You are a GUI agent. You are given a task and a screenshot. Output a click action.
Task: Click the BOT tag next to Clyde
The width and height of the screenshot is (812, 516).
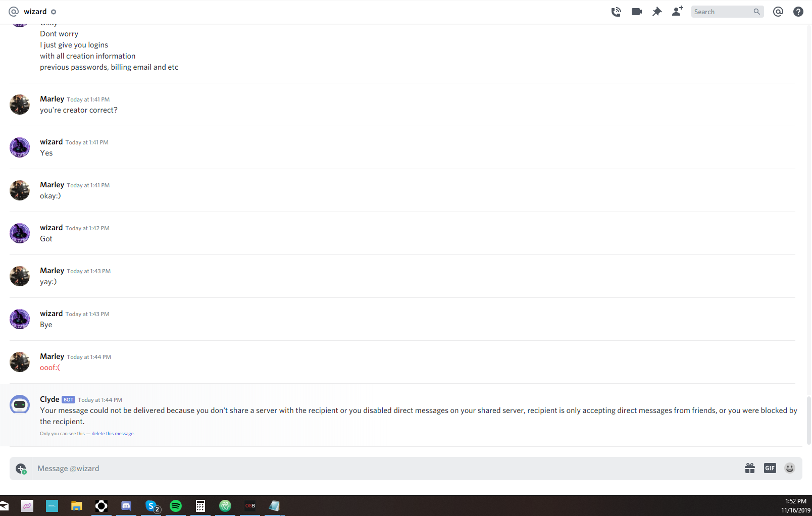pyautogui.click(x=69, y=399)
